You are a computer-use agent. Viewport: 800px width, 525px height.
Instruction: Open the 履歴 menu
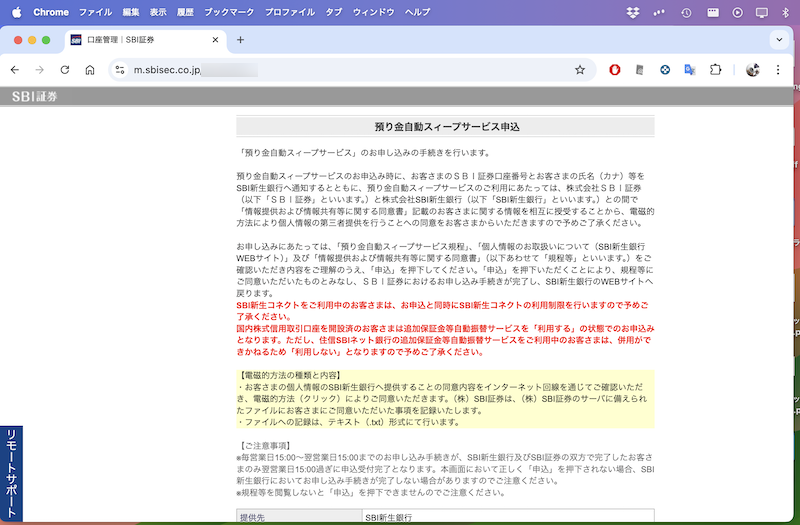[x=186, y=12]
